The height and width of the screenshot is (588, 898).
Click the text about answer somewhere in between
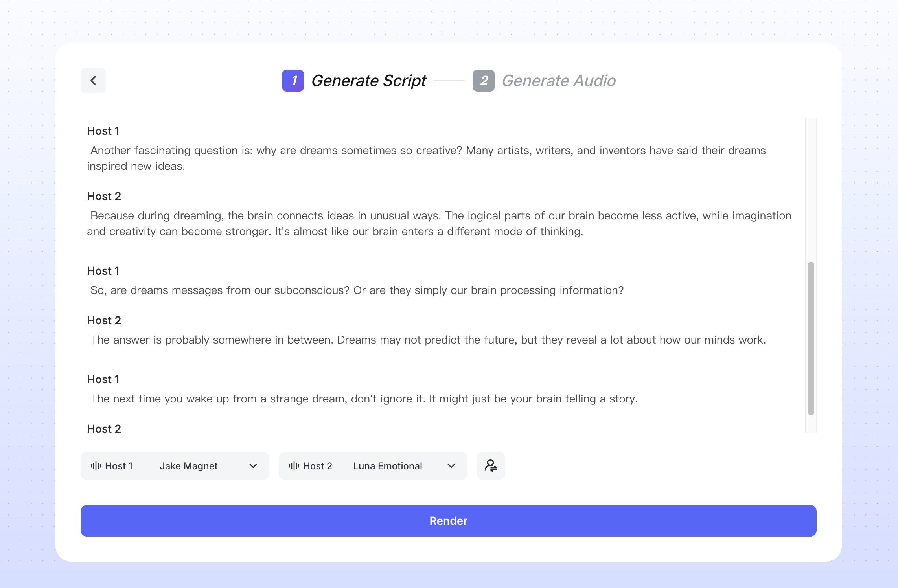(428, 340)
